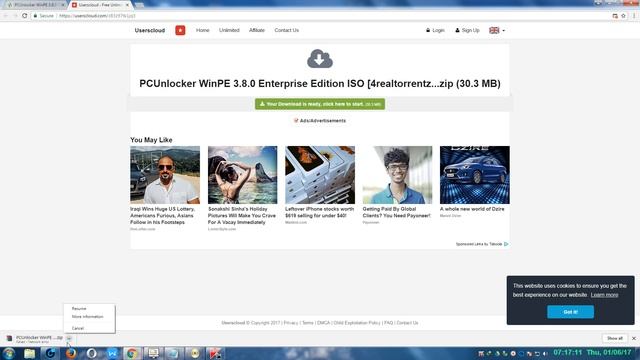Click the Login link
The image size is (640, 360).
[435, 30]
